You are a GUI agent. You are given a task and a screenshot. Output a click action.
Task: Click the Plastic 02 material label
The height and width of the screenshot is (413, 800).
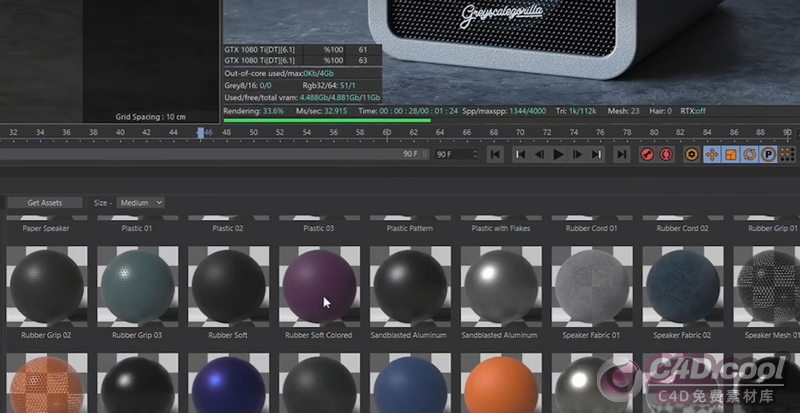click(228, 228)
